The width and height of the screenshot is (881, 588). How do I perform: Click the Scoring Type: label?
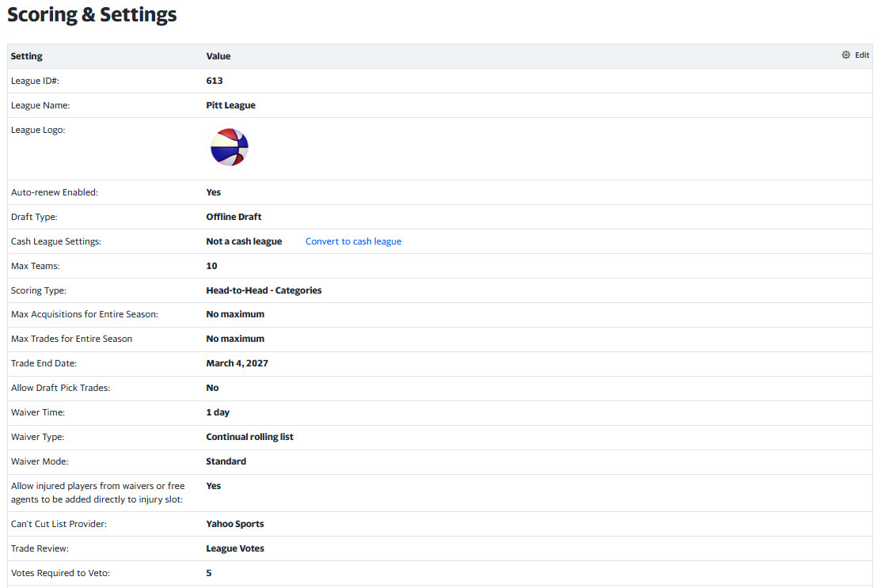point(38,290)
